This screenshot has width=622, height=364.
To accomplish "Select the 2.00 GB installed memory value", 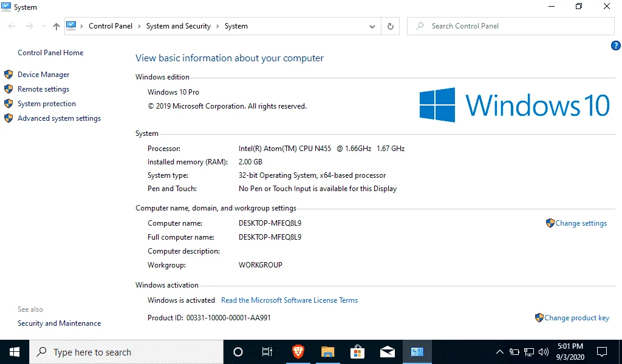I will click(x=250, y=162).
